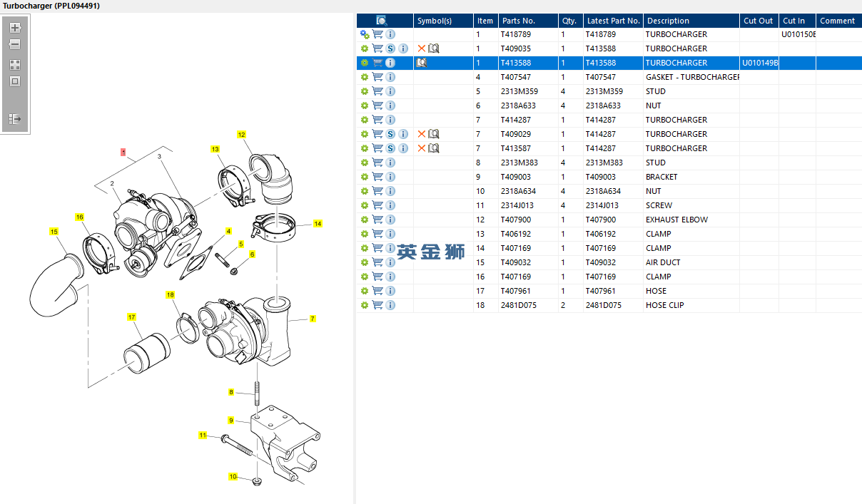The width and height of the screenshot is (862, 504).
Task: Open the book-magnifier symbol for T413587
Action: pyautogui.click(x=434, y=148)
